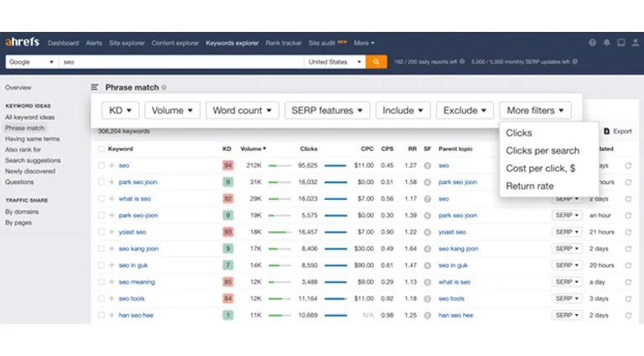Toggle the sidebar hamburger icon beside Phrase match
The height and width of the screenshot is (356, 644).
[x=95, y=87]
